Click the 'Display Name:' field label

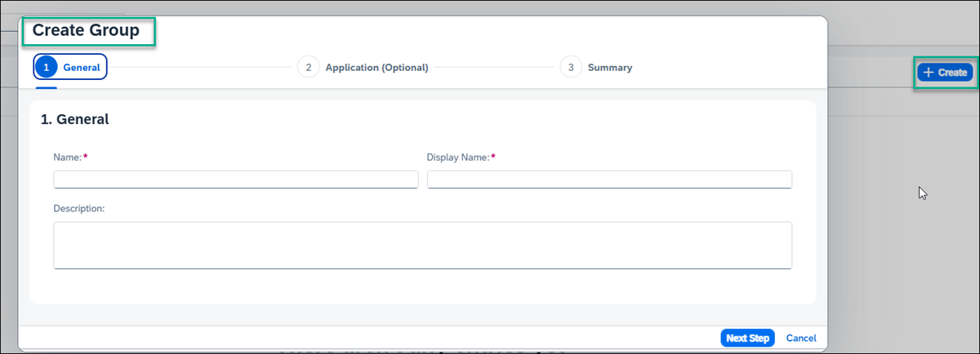459,157
